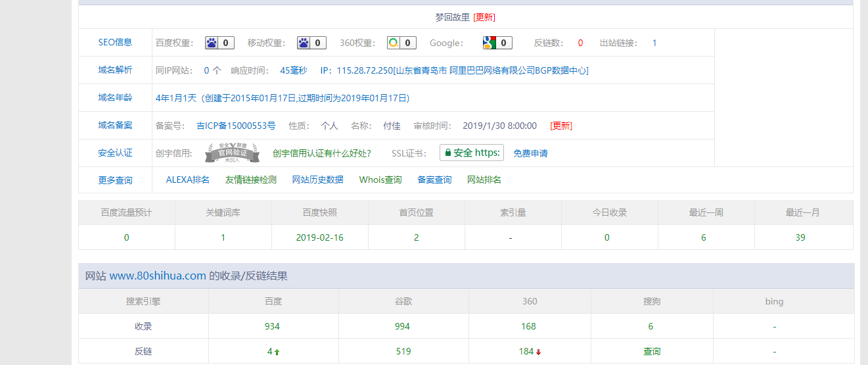Click 免费申请 for SSL certificate
This screenshot has width=868, height=365.
(x=530, y=153)
